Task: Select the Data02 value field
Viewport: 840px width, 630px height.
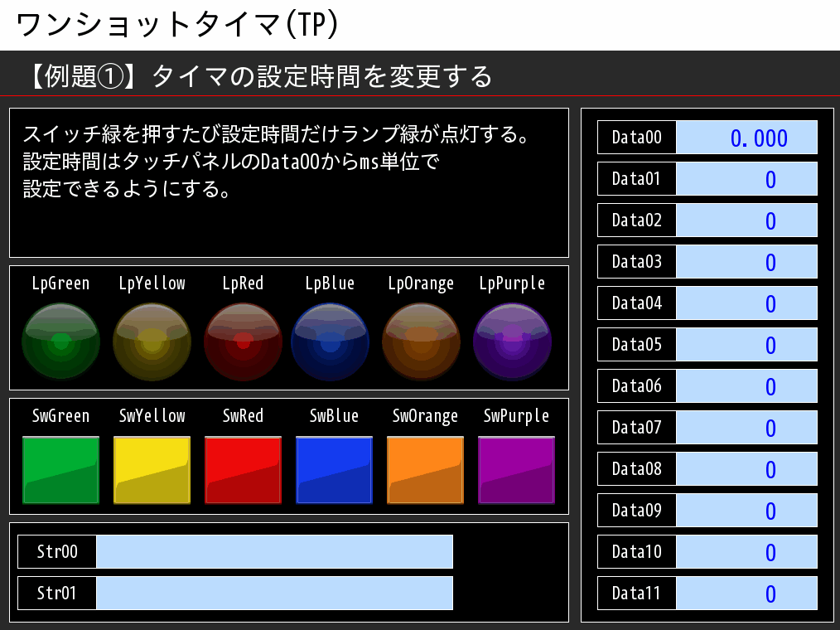Action: point(746,220)
